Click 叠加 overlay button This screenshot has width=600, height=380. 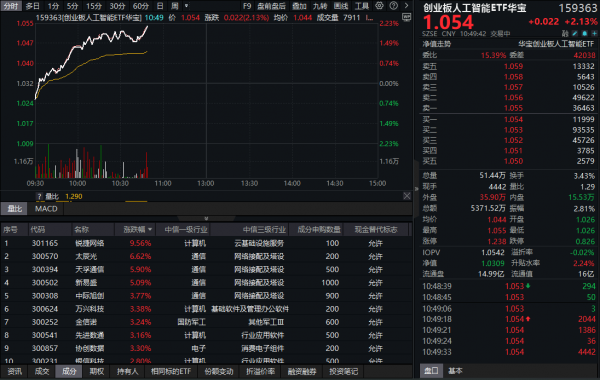tap(299, 6)
